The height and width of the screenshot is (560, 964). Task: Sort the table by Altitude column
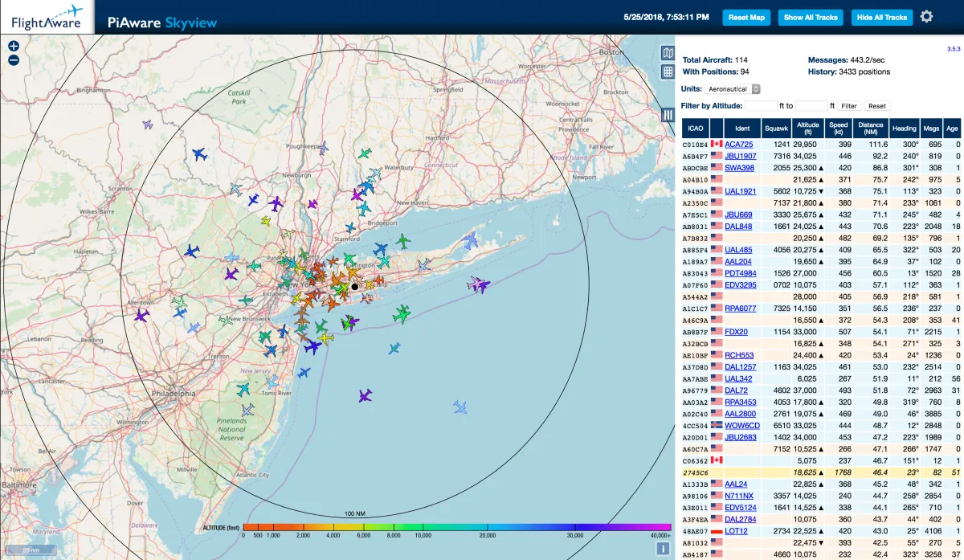(x=808, y=129)
